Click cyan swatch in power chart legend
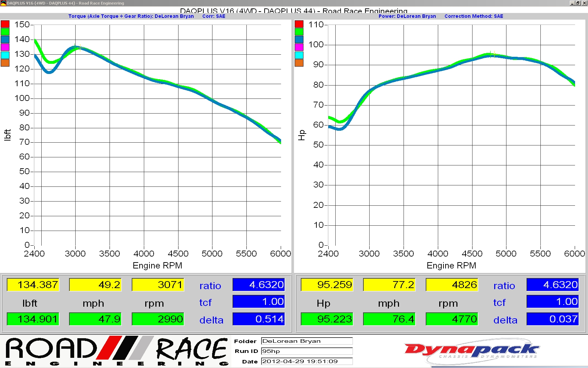 pyautogui.click(x=299, y=55)
